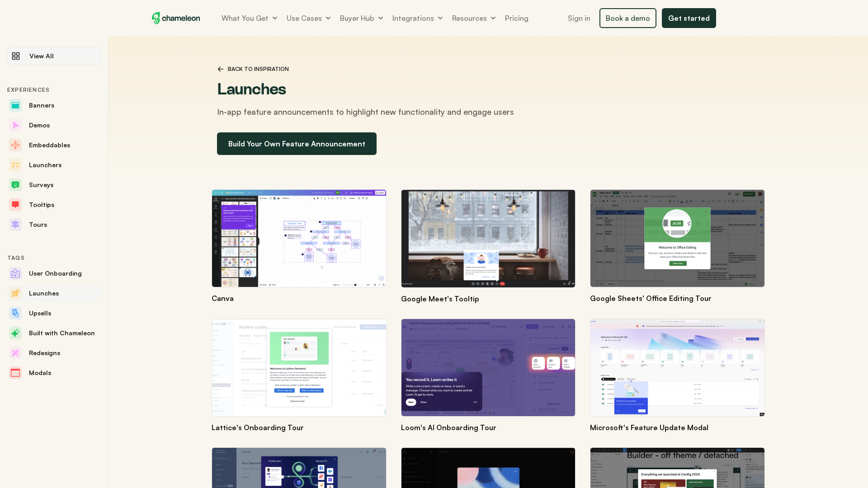Open the Launchers checklist icon
Image resolution: width=868 pixels, height=488 pixels.
coord(15,165)
